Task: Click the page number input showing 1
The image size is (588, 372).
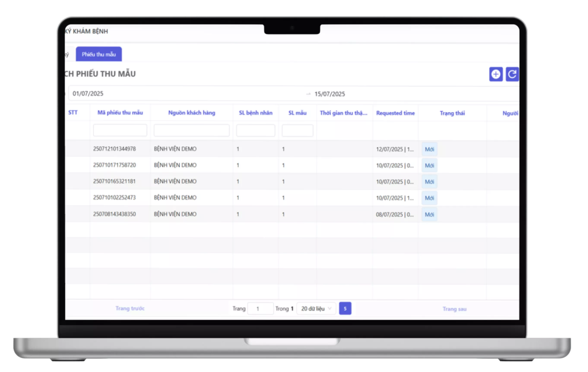Action: [x=260, y=309]
